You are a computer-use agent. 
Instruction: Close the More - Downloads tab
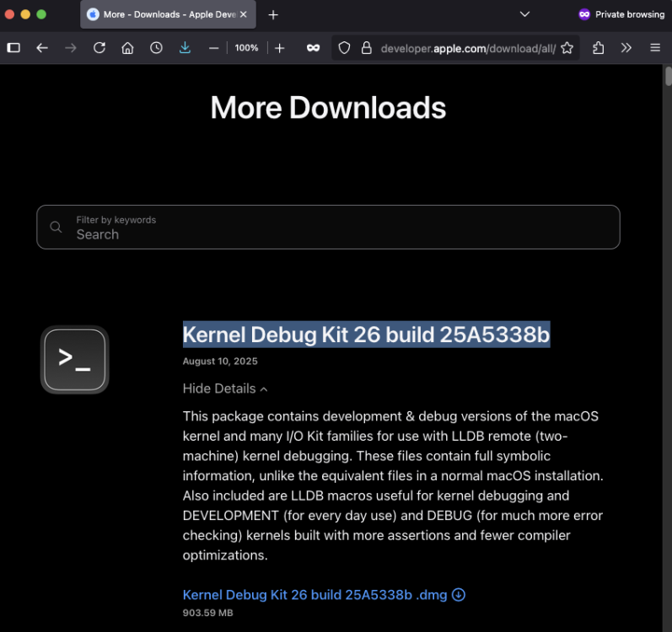click(x=244, y=14)
